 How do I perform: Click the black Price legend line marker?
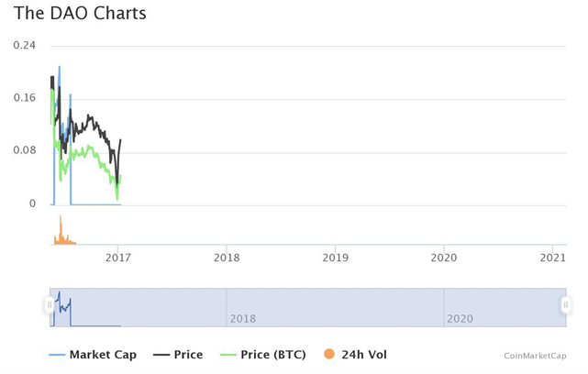coord(161,355)
